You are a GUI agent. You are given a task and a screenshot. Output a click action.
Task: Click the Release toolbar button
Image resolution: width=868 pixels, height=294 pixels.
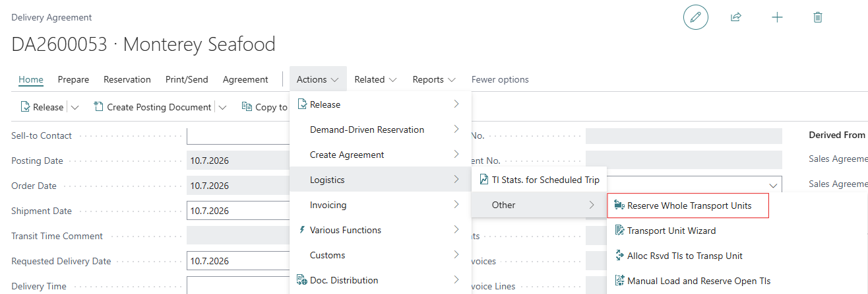click(42, 107)
